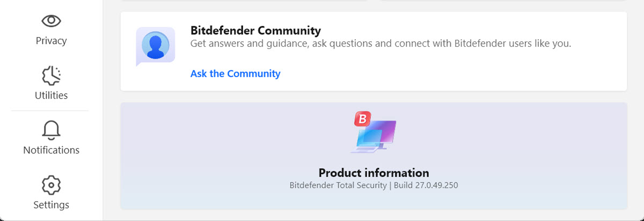Choose the Settings sidebar label

coord(51,205)
